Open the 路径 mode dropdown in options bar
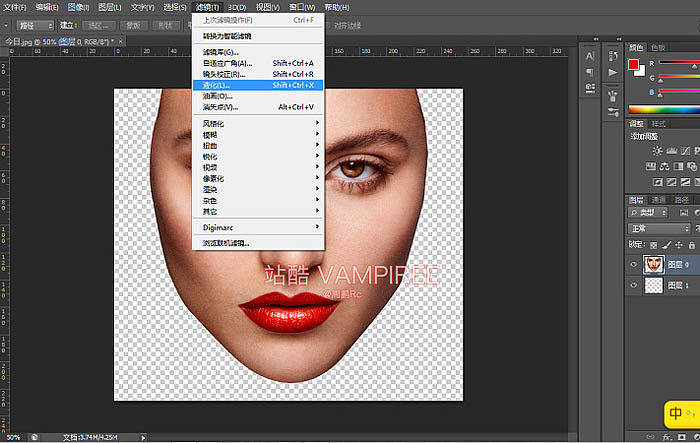Image resolution: width=700 pixels, height=443 pixels. [x=36, y=24]
